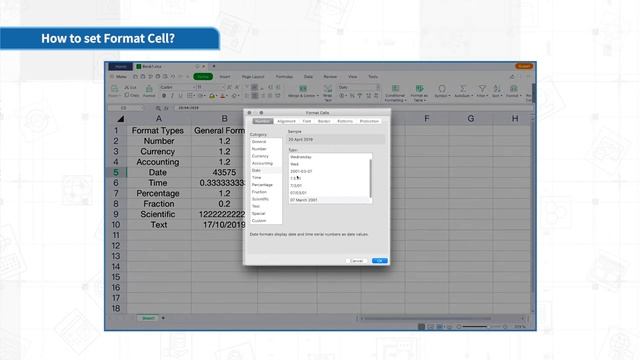Screen dimensions: 640x360
Task: Select the Fraction category
Action: [x=266, y=192]
